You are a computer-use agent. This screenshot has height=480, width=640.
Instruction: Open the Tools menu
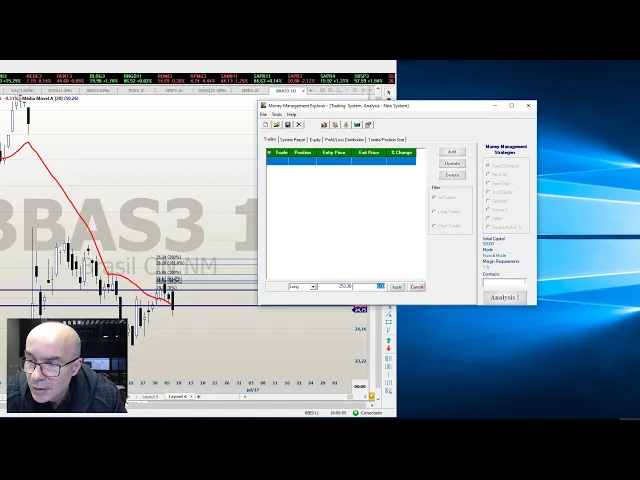coord(277,115)
